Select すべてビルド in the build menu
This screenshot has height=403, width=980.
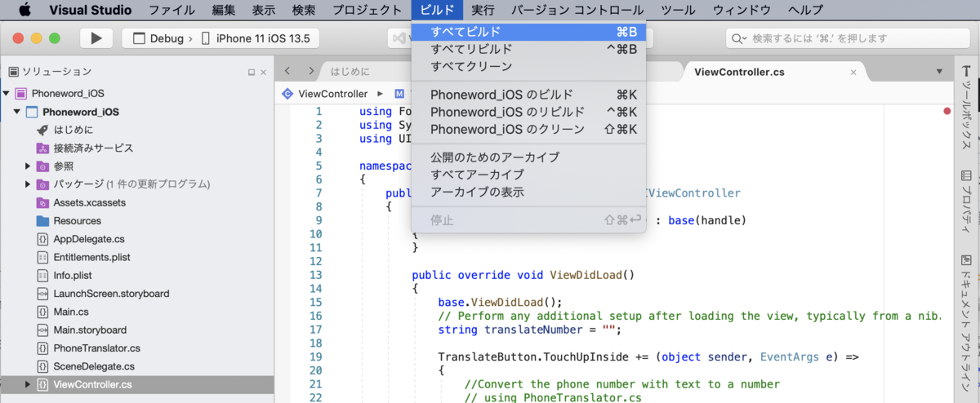[529, 31]
